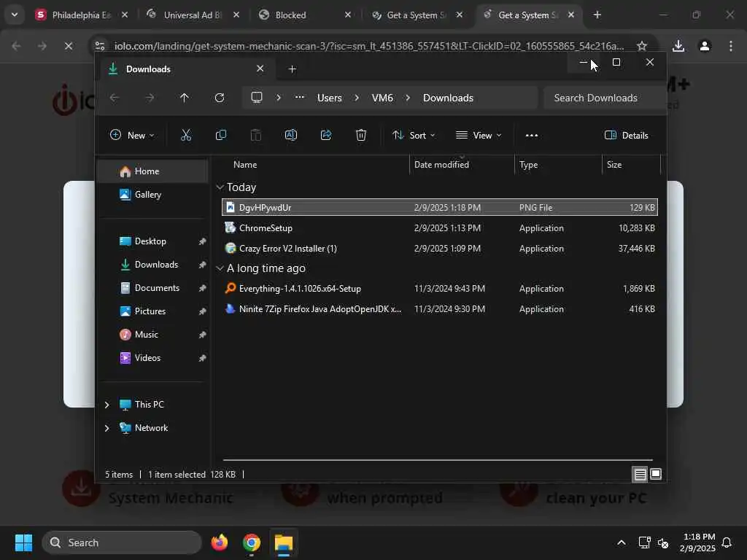Open Music in the navigation pane
Viewport: 747px width, 560px height.
pos(152,334)
